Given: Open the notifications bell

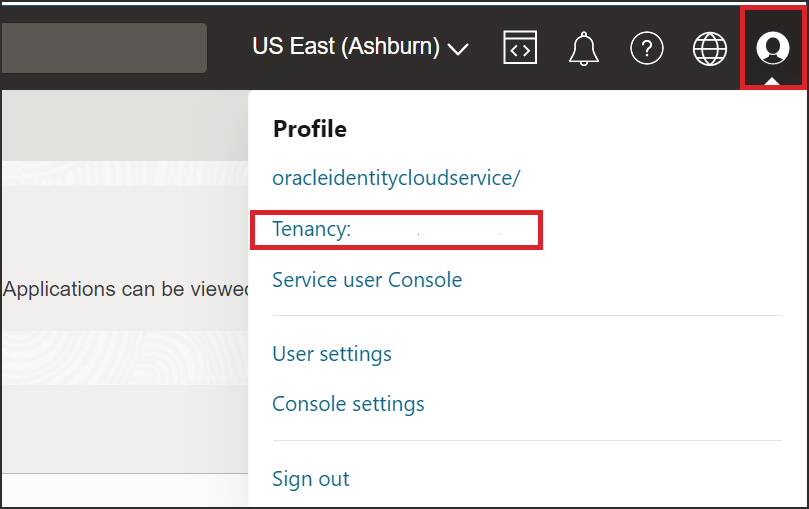Looking at the screenshot, I should tap(583, 47).
